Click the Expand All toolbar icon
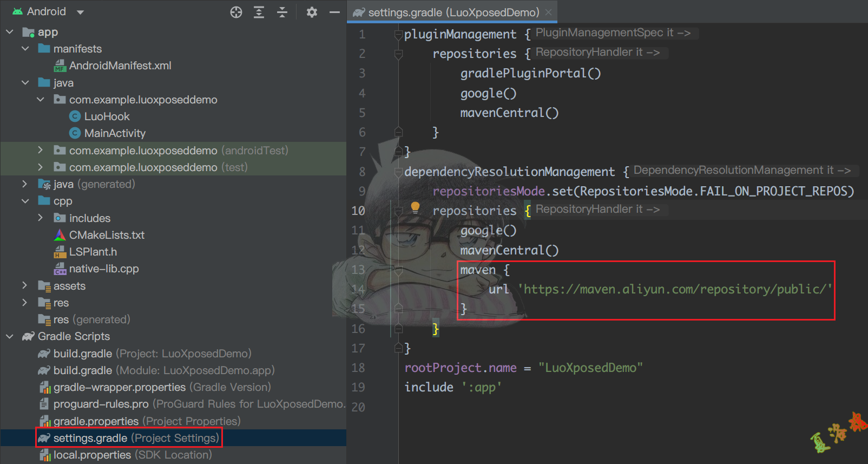The height and width of the screenshot is (464, 868). pyautogui.click(x=259, y=12)
